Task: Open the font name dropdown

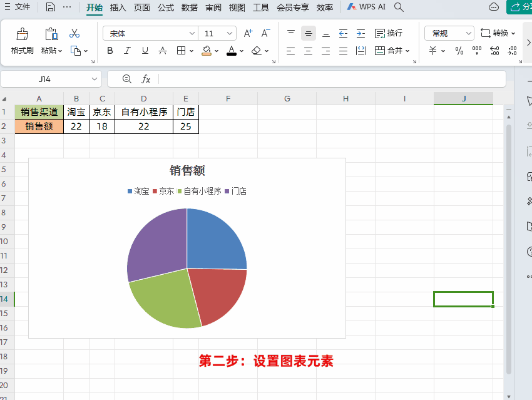Action: tap(191, 33)
